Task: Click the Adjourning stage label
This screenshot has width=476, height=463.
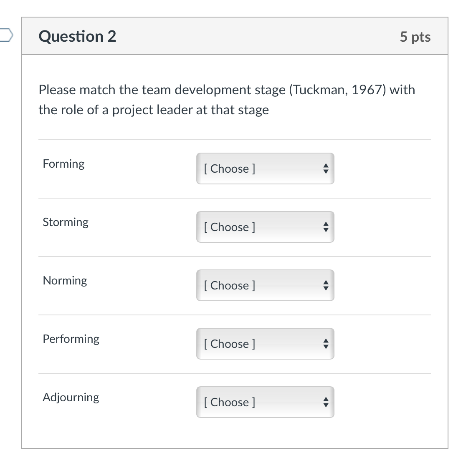Action: pyautogui.click(x=71, y=397)
